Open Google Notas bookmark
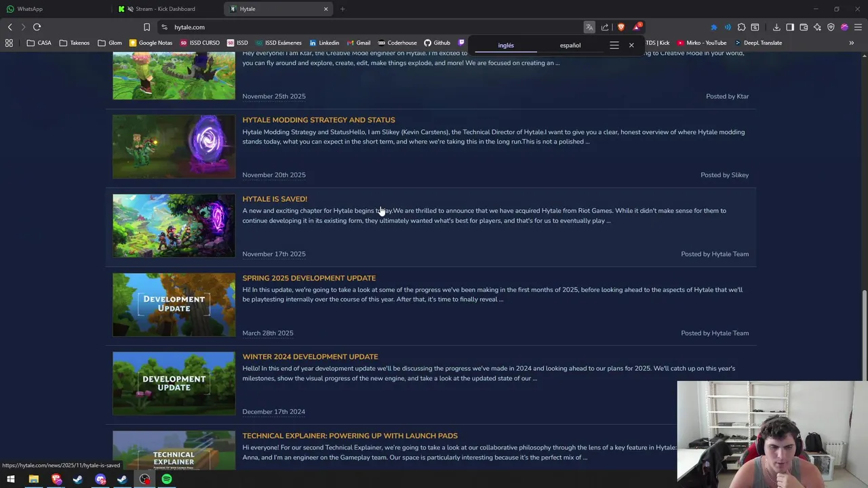The image size is (868, 488). 151,43
